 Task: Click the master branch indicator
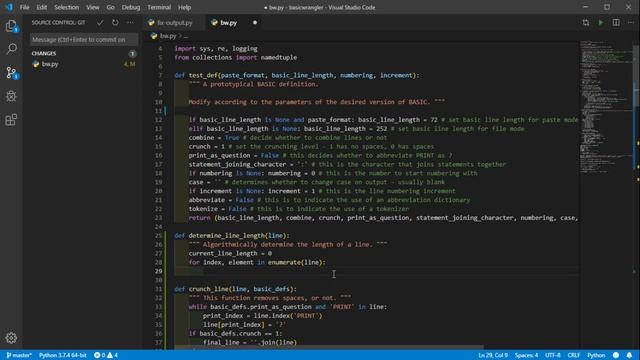(19, 355)
